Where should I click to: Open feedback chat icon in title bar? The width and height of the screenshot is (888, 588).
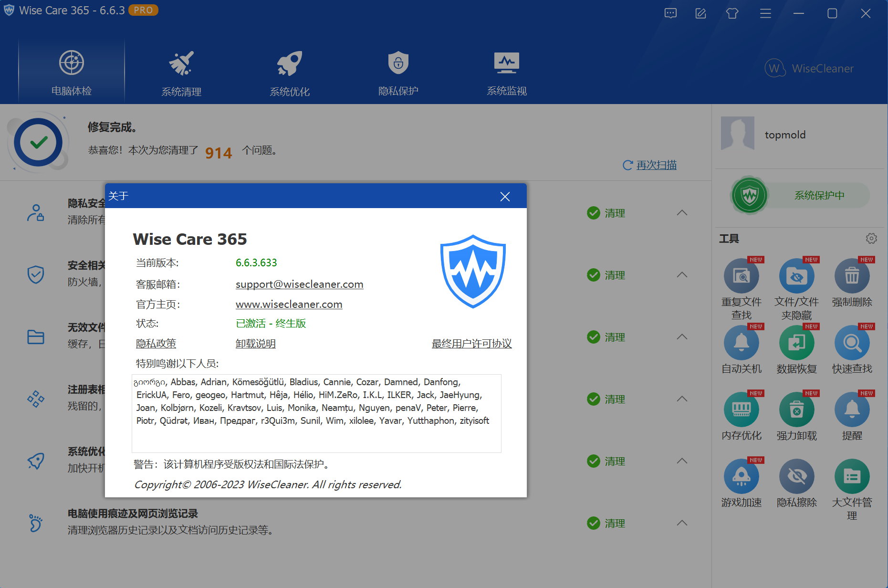tap(670, 13)
